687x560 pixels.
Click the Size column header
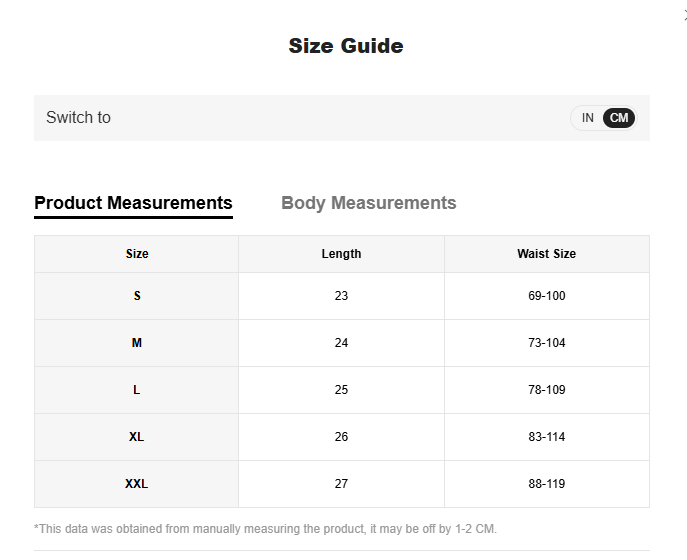(x=137, y=254)
